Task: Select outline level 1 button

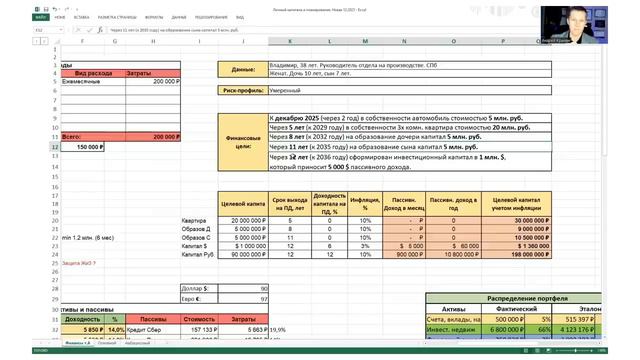Action: click(x=36, y=41)
